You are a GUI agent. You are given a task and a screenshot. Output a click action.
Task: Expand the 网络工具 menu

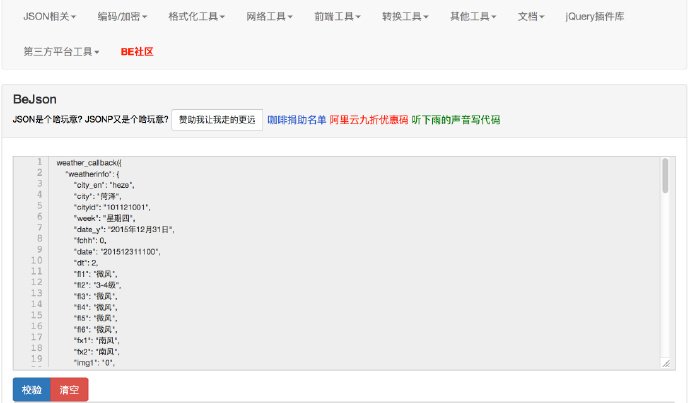[x=269, y=17]
